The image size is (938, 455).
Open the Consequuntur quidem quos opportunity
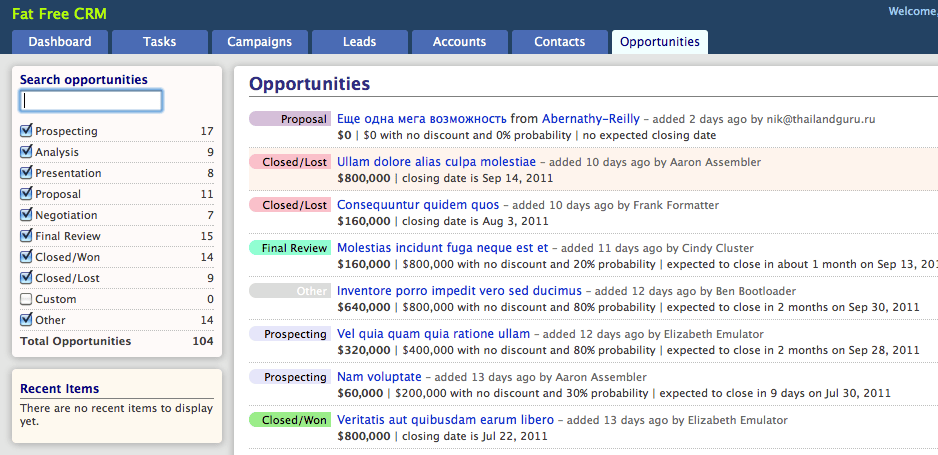[418, 204]
